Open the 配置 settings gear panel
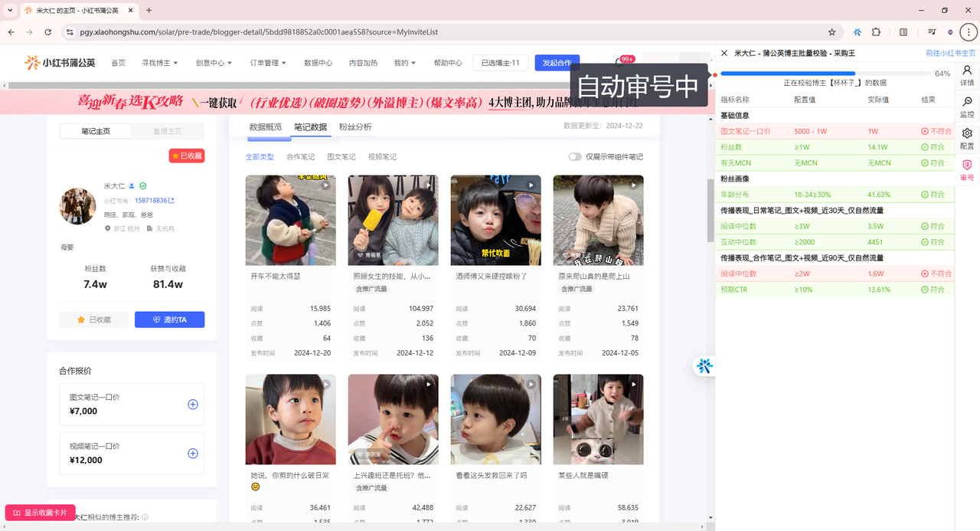The width and height of the screenshot is (980, 531). click(967, 138)
